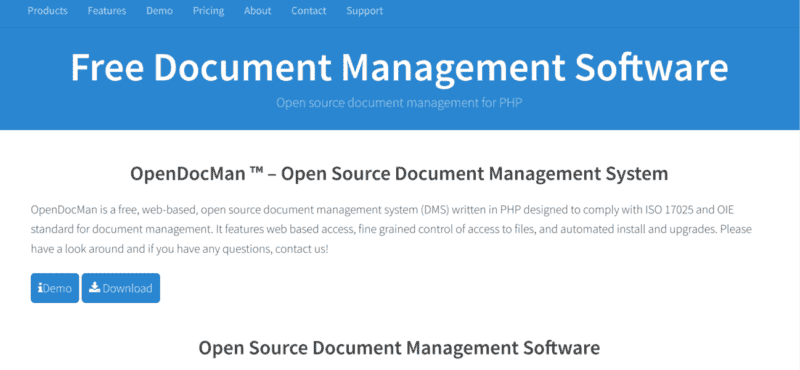Click the download tray icon
The width and height of the screenshot is (800, 370).
[x=95, y=287]
